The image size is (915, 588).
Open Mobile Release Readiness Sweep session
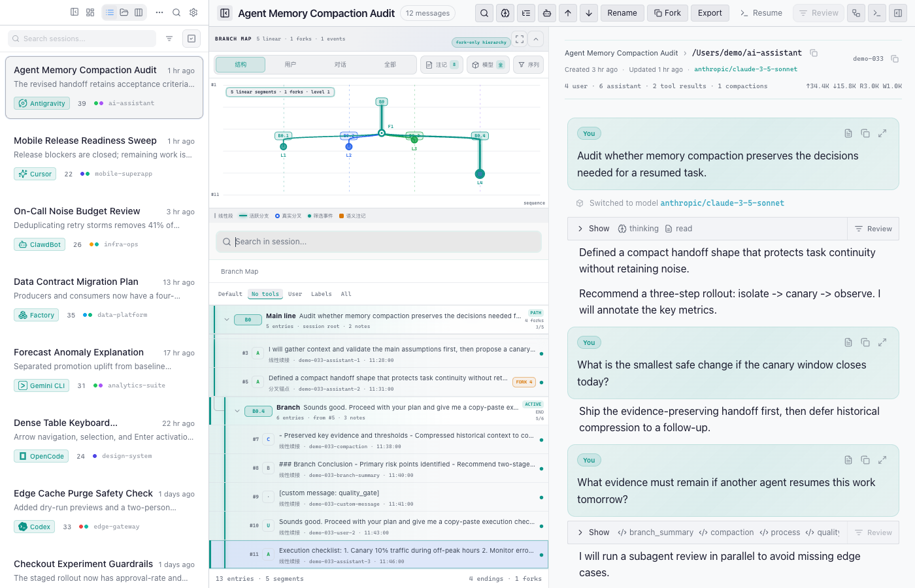coord(104,157)
